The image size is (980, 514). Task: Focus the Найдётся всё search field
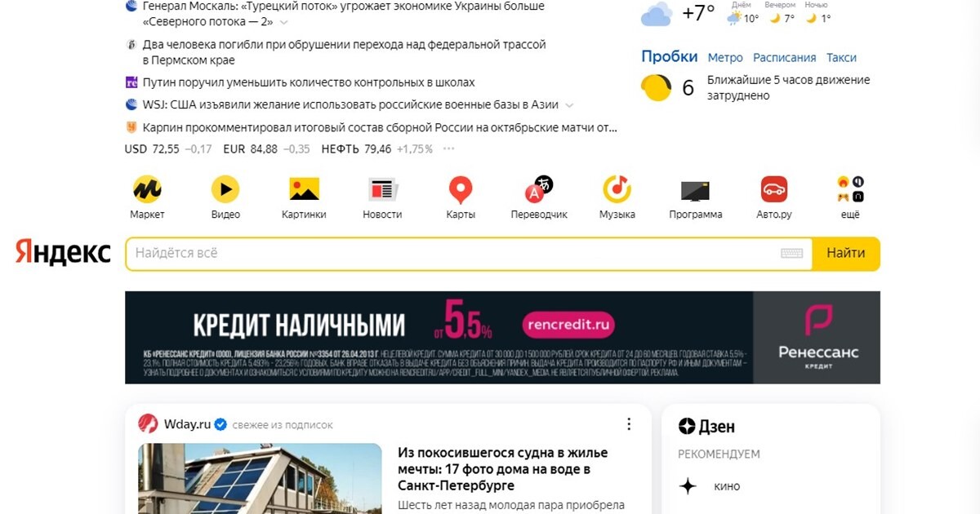(x=453, y=253)
